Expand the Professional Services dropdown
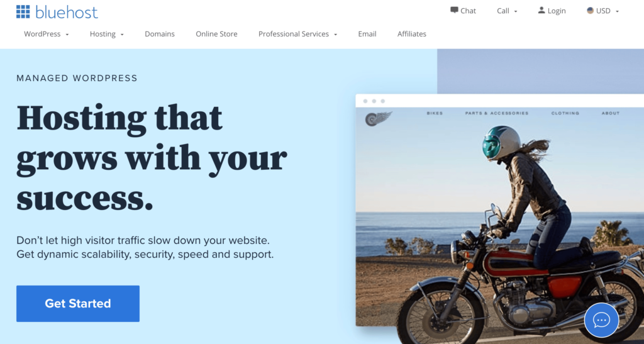644x344 pixels. click(297, 34)
